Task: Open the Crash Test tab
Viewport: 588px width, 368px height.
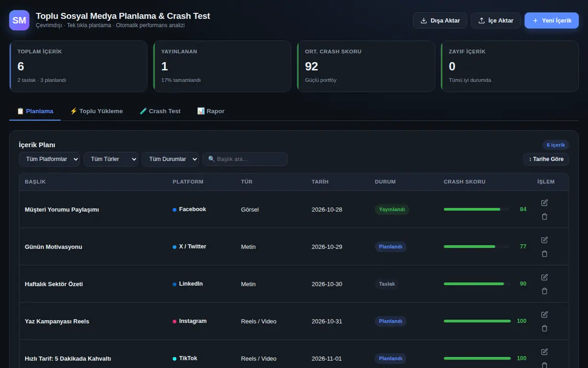Action: coord(160,111)
